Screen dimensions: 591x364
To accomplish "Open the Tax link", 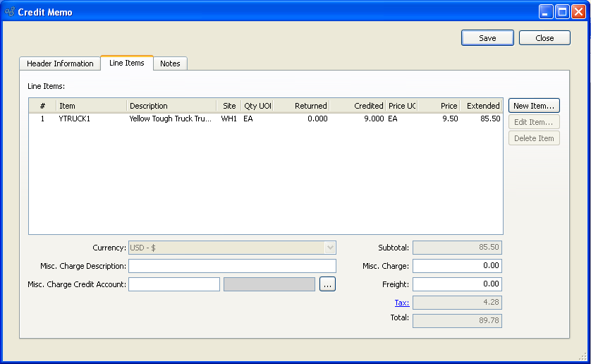I will 401,303.
